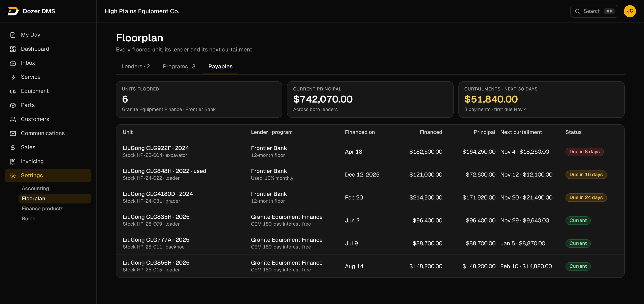Open the Dashboard grid icon
This screenshot has width=644, height=304.
(13, 49)
